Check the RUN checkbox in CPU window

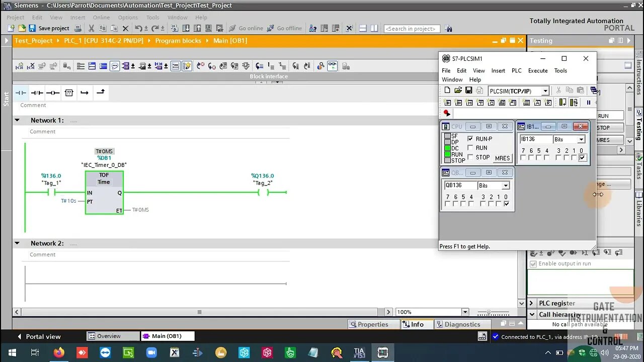pos(470,148)
